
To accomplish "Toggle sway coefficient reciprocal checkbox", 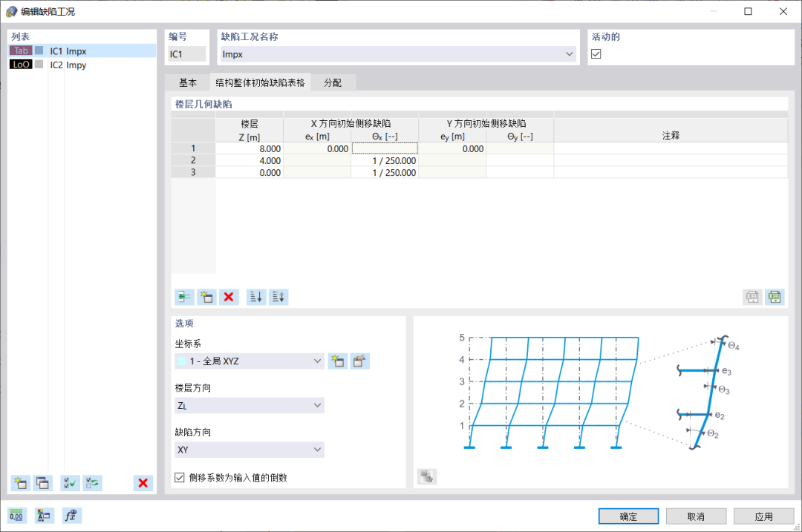I will [179, 477].
